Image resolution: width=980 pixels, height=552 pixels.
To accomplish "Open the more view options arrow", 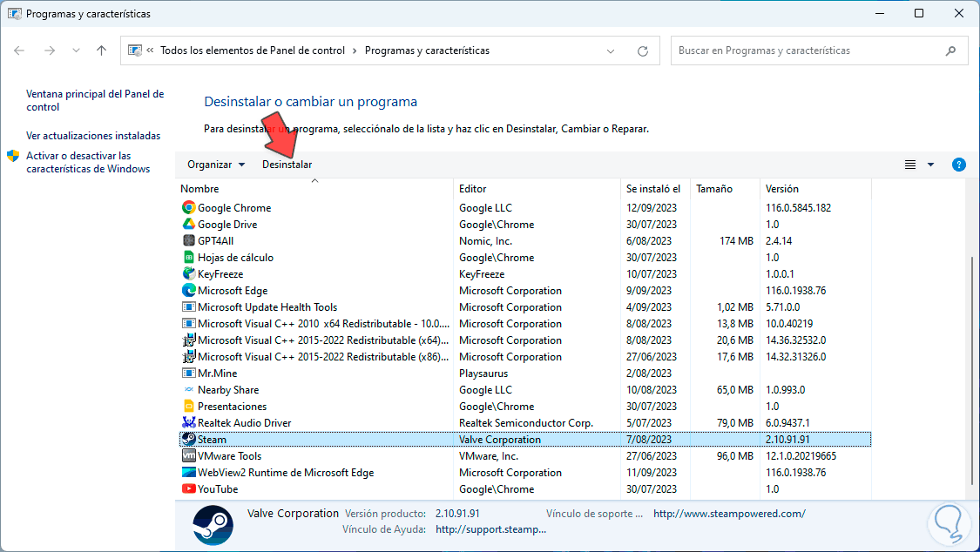I will 930,165.
